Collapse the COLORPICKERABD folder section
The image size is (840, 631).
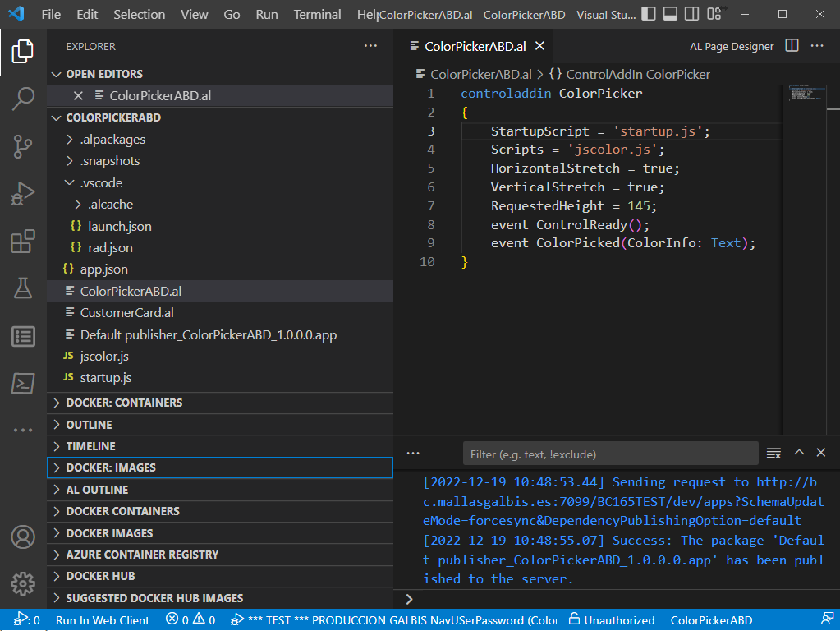(x=57, y=117)
